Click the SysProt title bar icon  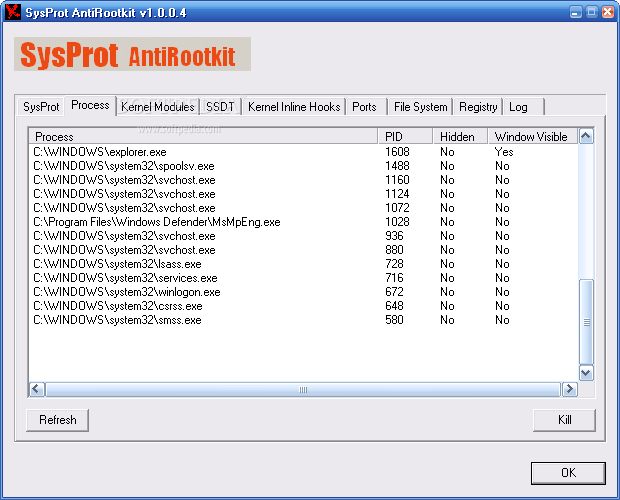pos(13,12)
